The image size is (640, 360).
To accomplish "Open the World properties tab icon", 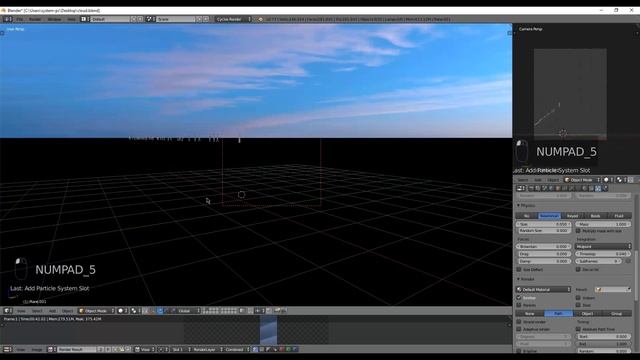I will [551, 188].
